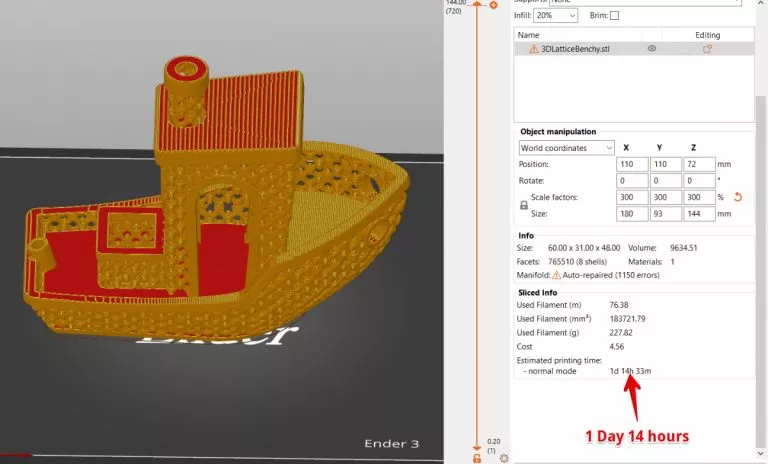The image size is (768, 464).
Task: Click the upper thumb of the vertical layer slider
Action: pos(477,4)
